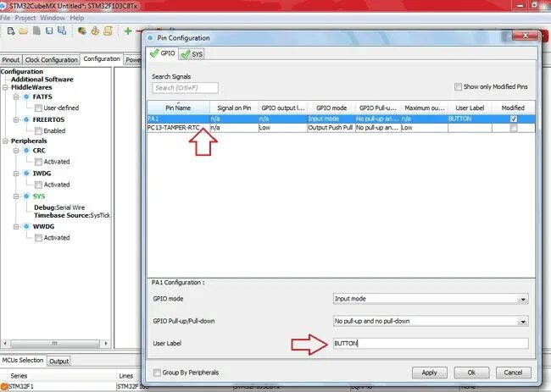The width and height of the screenshot is (551, 392).
Task: Open a project with the folder icon
Action: [x=23, y=31]
